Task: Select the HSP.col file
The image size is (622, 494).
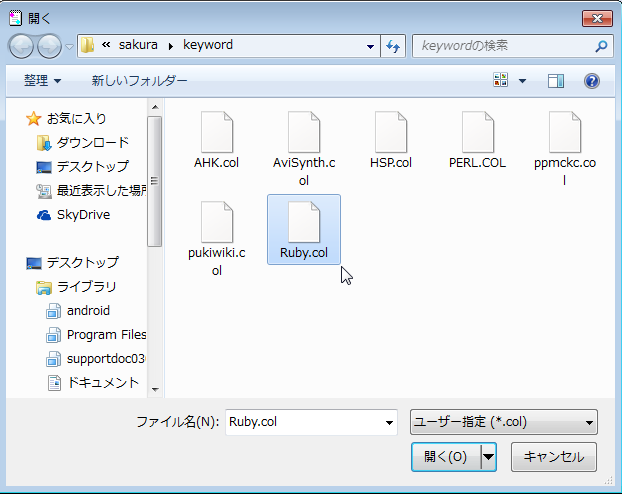Action: click(x=391, y=140)
